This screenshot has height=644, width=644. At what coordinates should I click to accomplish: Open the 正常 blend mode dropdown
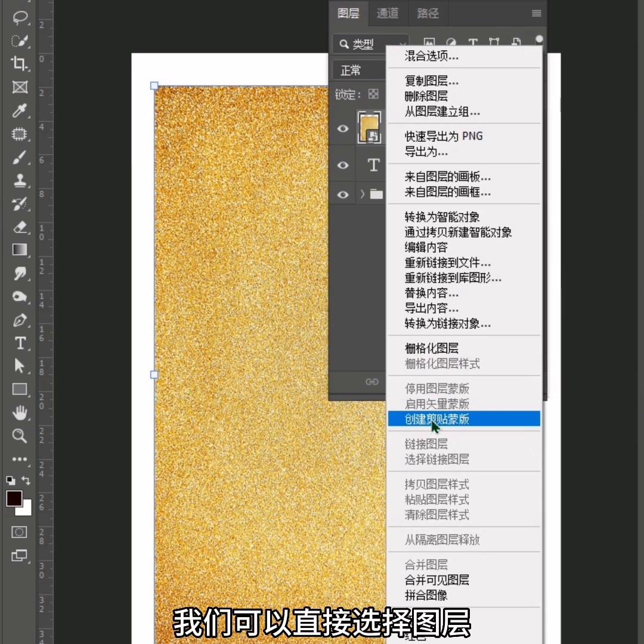(x=351, y=70)
